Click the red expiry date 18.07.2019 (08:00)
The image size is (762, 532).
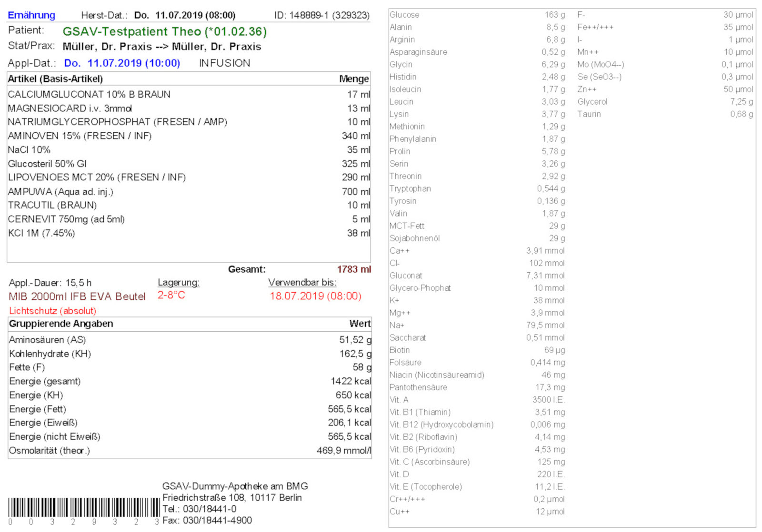point(315,296)
